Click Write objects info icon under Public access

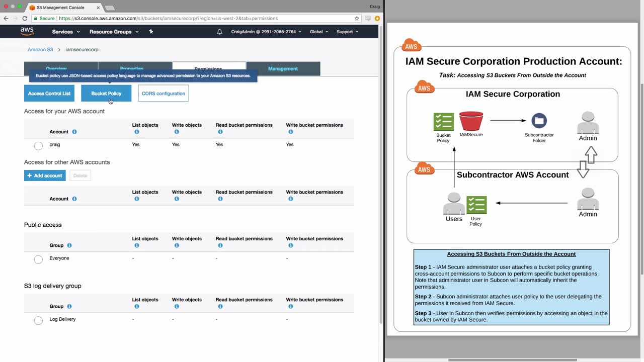tap(177, 245)
